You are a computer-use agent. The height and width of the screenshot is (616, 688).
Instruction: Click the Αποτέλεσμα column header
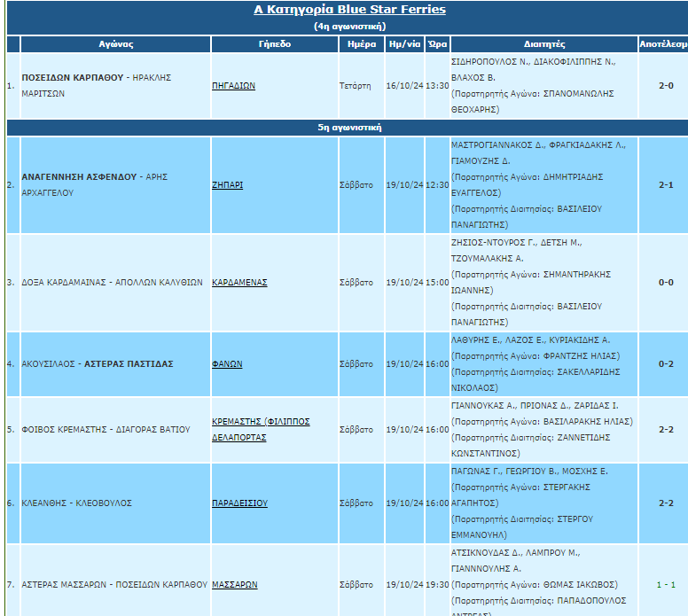pyautogui.click(x=663, y=44)
